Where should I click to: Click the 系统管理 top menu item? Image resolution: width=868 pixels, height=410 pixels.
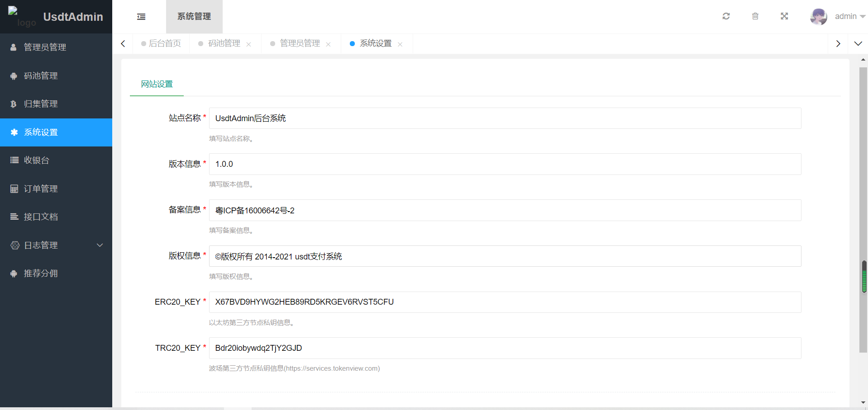pos(194,17)
